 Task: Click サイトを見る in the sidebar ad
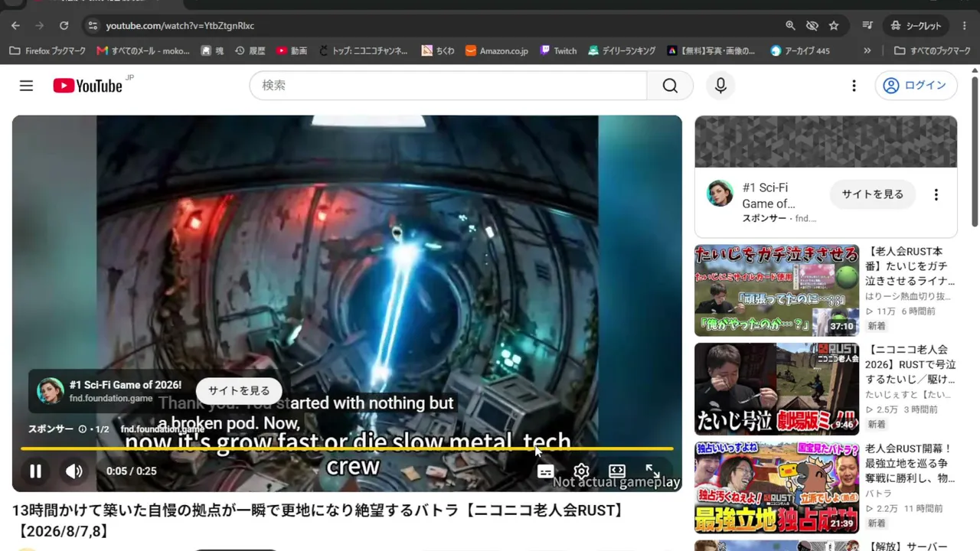point(873,194)
